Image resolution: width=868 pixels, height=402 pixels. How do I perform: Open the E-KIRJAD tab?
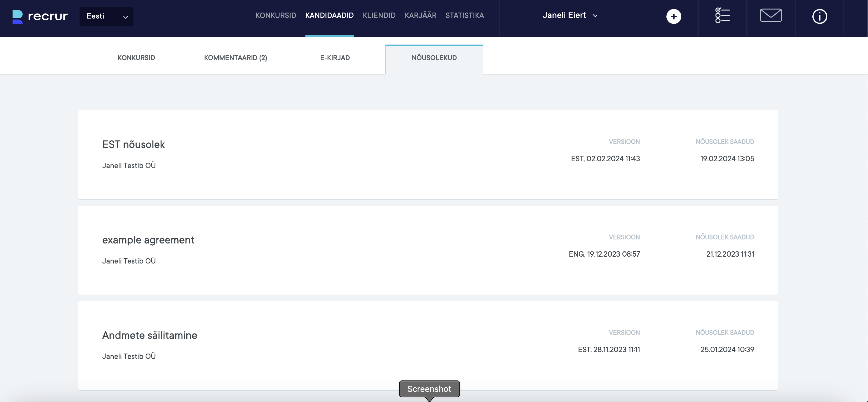click(x=335, y=58)
